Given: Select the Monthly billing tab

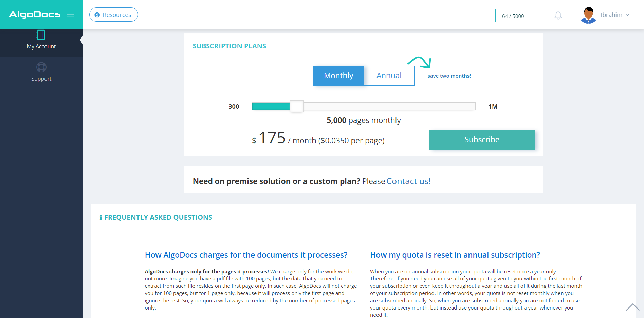Looking at the screenshot, I should click(338, 75).
